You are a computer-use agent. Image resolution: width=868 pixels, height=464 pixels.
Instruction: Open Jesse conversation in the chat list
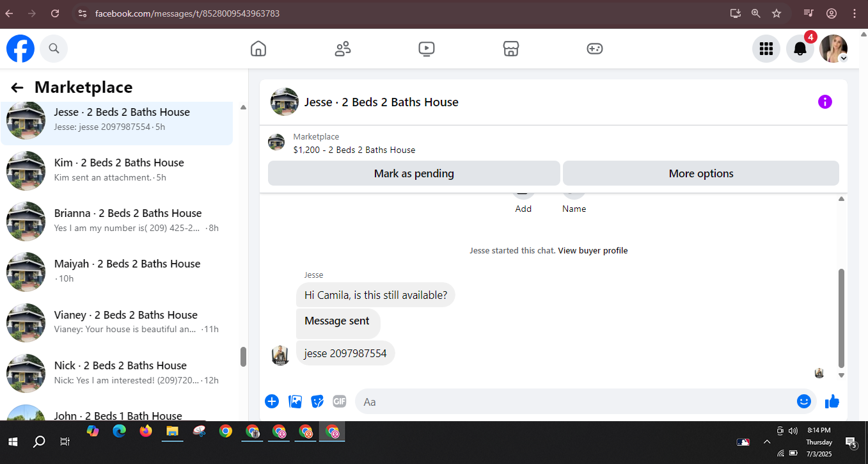click(x=116, y=120)
